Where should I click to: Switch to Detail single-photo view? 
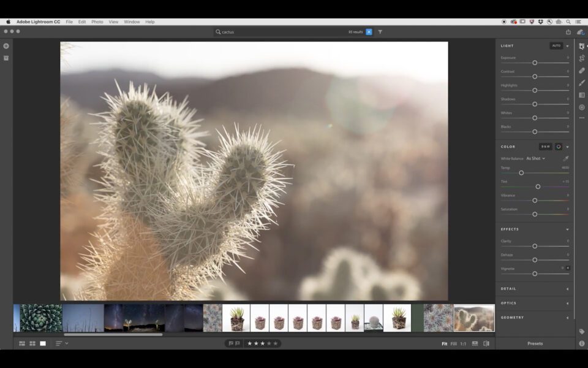click(43, 343)
